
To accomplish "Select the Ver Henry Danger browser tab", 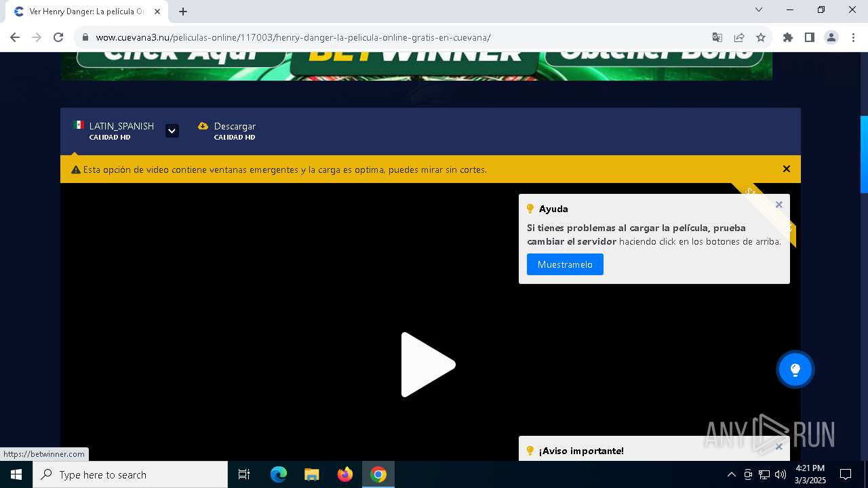I will 87,12.
